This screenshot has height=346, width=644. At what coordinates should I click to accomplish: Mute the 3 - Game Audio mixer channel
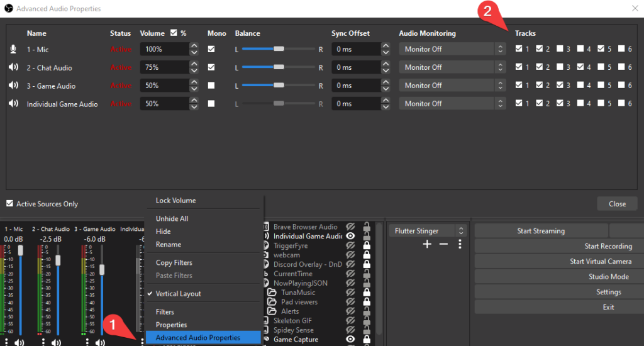pyautogui.click(x=100, y=342)
